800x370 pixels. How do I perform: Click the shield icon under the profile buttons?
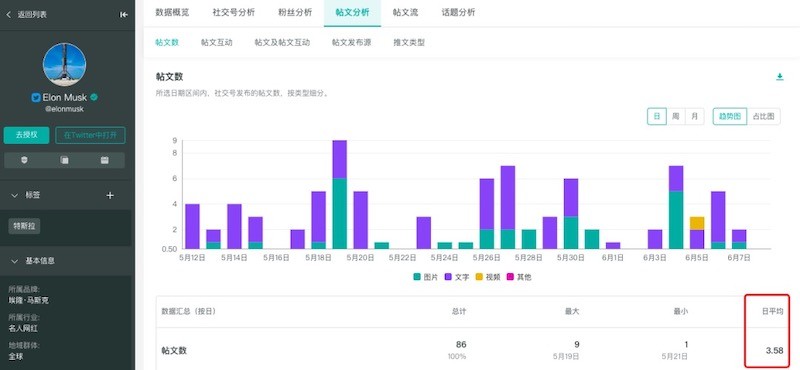[x=24, y=160]
